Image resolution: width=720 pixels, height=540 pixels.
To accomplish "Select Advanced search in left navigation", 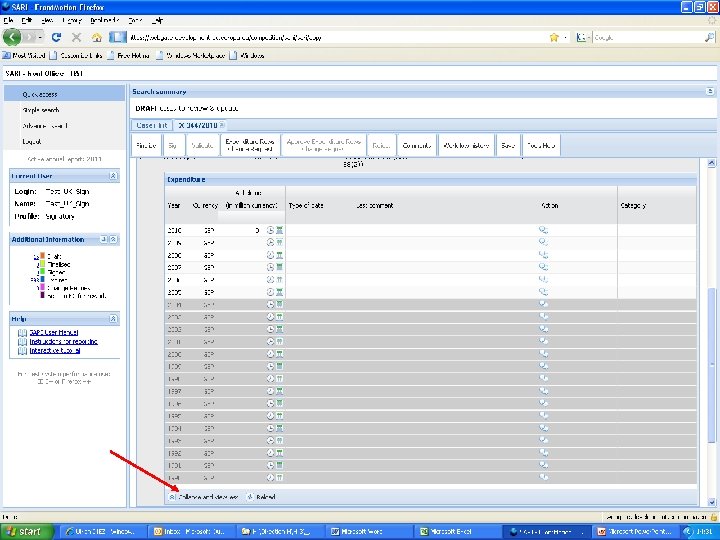I will (x=45, y=126).
